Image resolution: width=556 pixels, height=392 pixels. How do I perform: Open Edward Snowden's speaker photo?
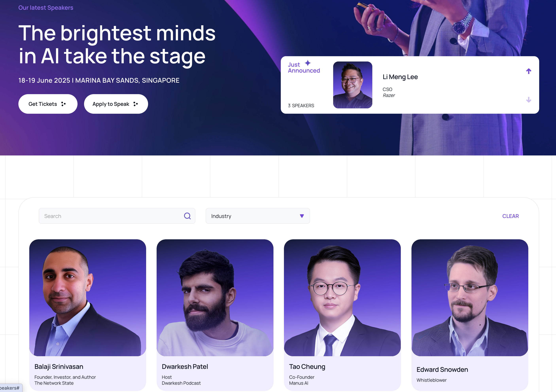pyautogui.click(x=470, y=298)
